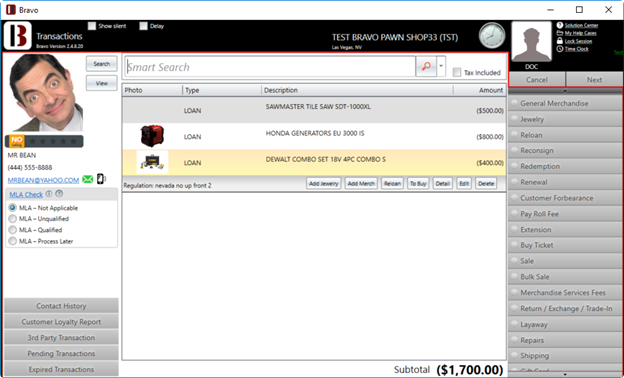This screenshot has width=624, height=378.
Task: Click Time Clock icon
Action: point(560,49)
